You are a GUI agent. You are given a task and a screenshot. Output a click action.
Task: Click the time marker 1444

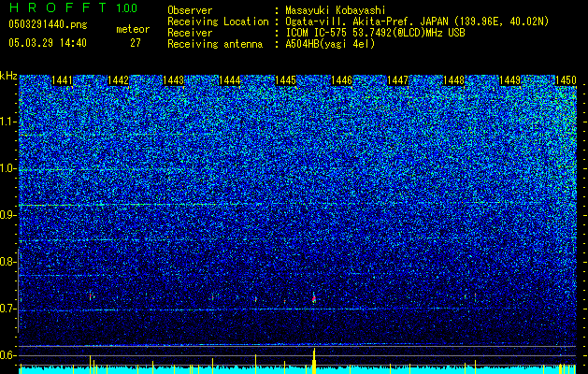coord(230,80)
